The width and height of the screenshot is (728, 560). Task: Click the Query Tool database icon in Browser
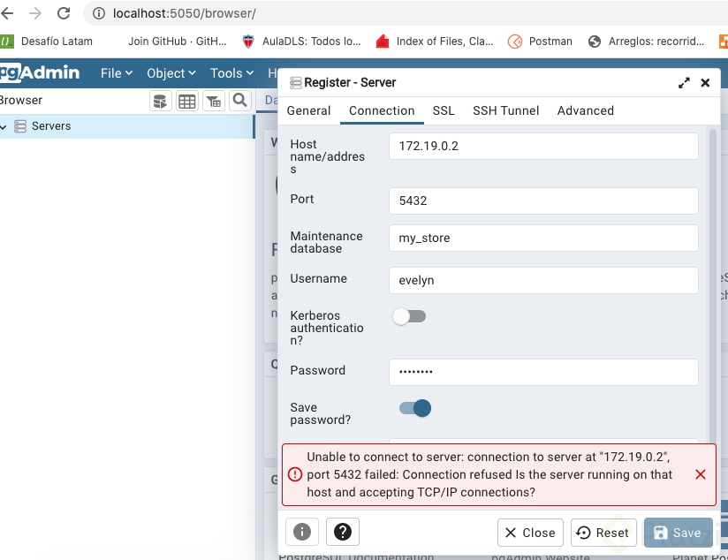click(x=160, y=101)
